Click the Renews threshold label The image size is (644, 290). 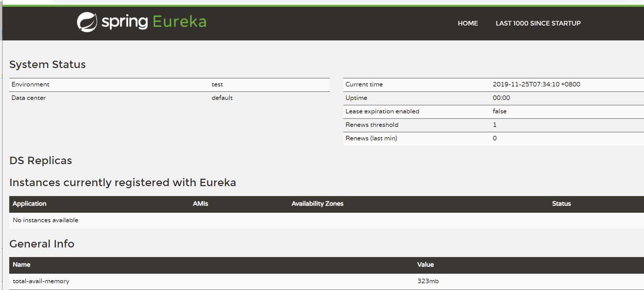(372, 125)
